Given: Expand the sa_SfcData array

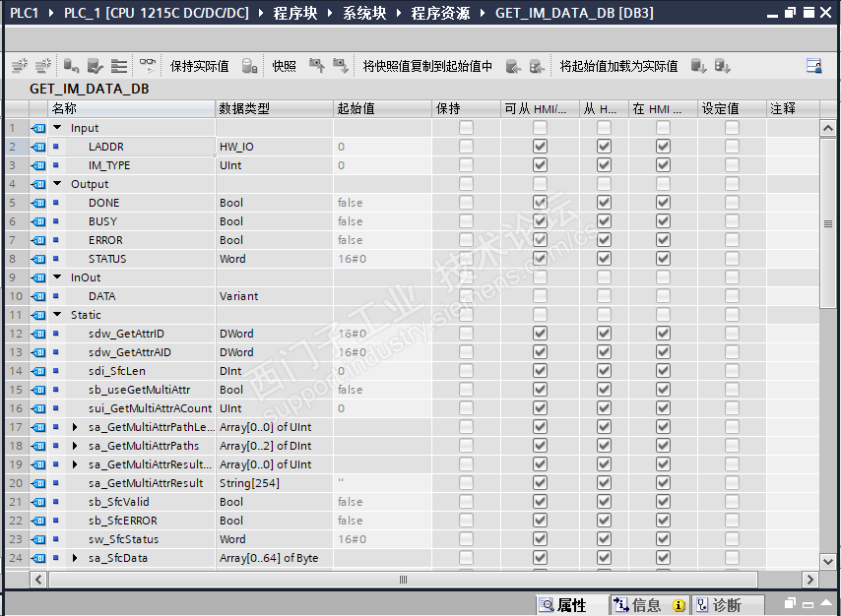Looking at the screenshot, I should click(75, 558).
